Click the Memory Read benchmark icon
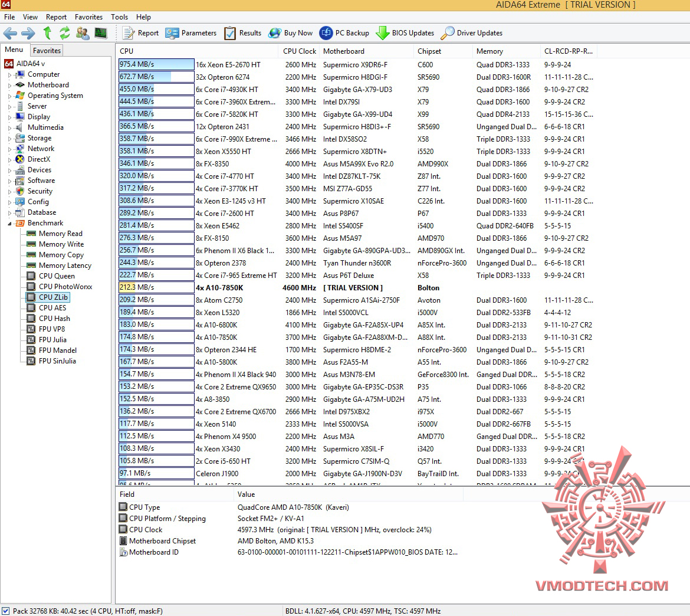Image resolution: width=690 pixels, height=616 pixels. 31,234
